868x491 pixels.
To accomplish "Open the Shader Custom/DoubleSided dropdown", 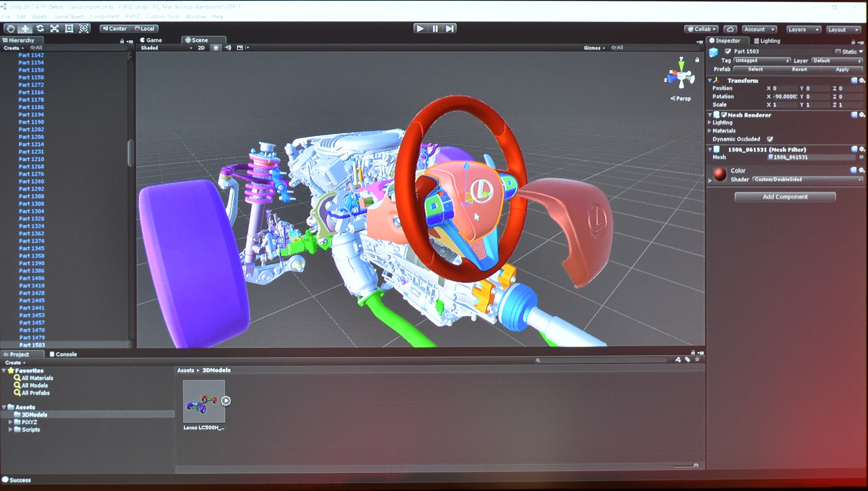I will tap(807, 179).
